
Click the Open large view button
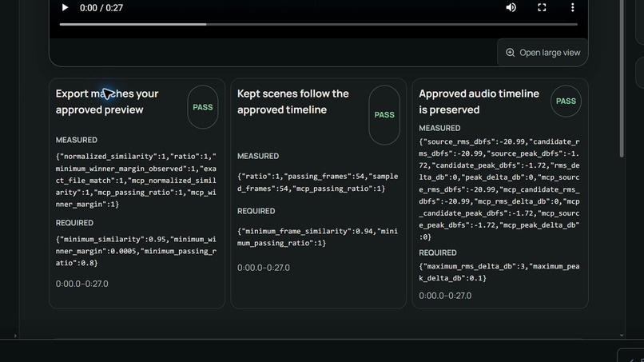[543, 53]
